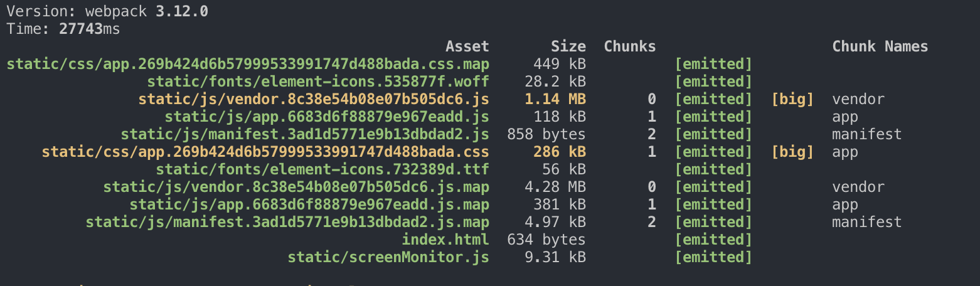
Task: Click the Size column header
Action: pyautogui.click(x=568, y=46)
